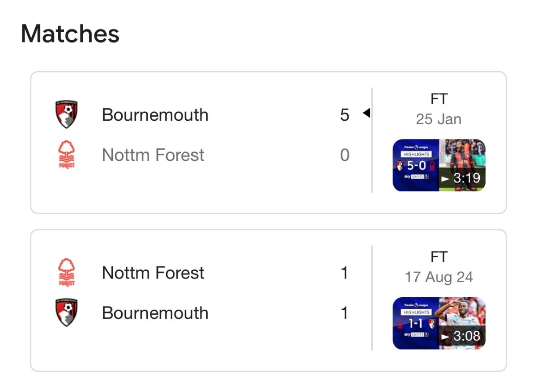Click the winner arrow beside score 5
537x392 pixels.
click(367, 114)
